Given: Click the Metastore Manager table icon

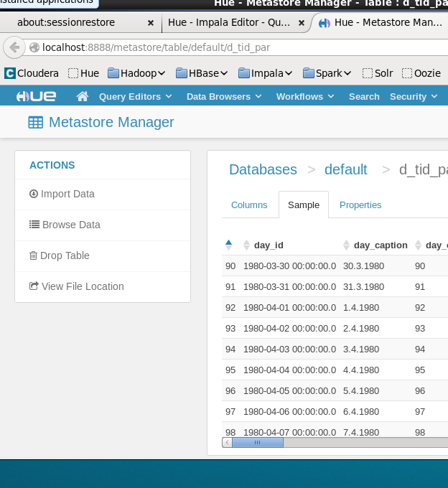Looking at the screenshot, I should point(35,123).
